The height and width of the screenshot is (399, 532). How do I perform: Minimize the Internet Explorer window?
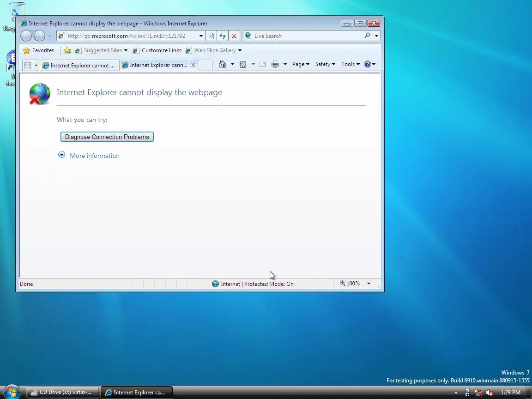[x=347, y=23]
